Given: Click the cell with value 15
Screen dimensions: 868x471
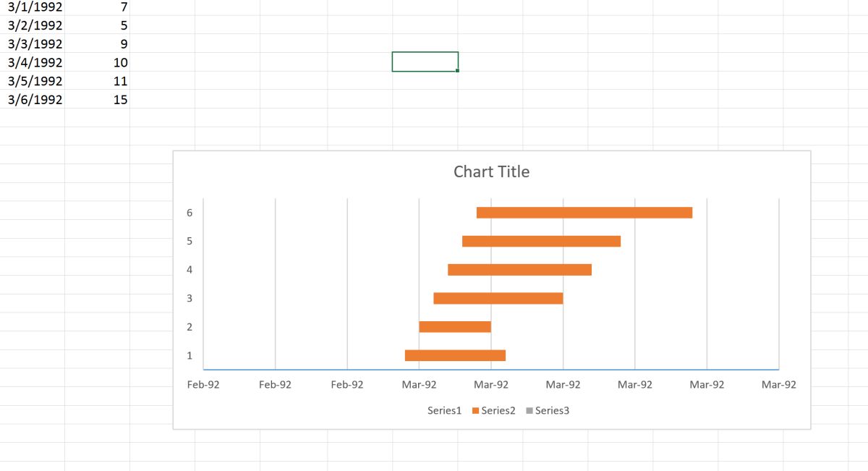Looking at the screenshot, I should pos(98,99).
